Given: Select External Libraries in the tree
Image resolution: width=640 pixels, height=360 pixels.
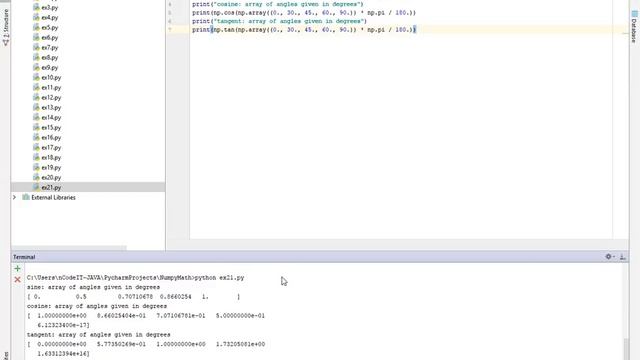Looking at the screenshot, I should click(53, 198).
